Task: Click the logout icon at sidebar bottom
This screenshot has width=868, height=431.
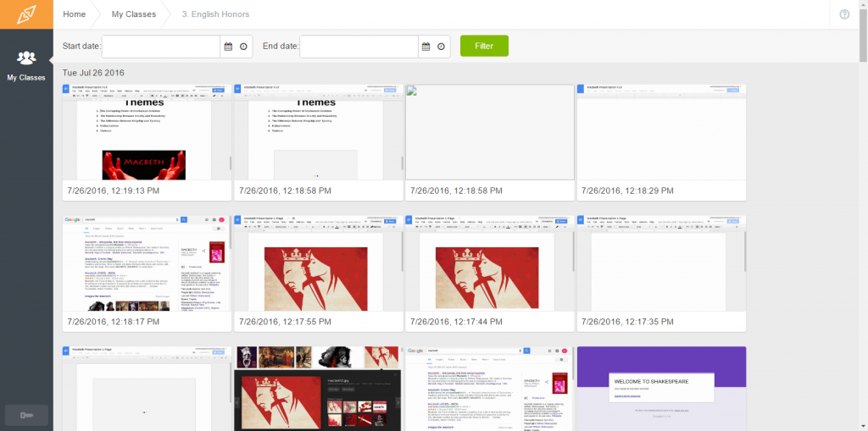Action: (x=26, y=415)
